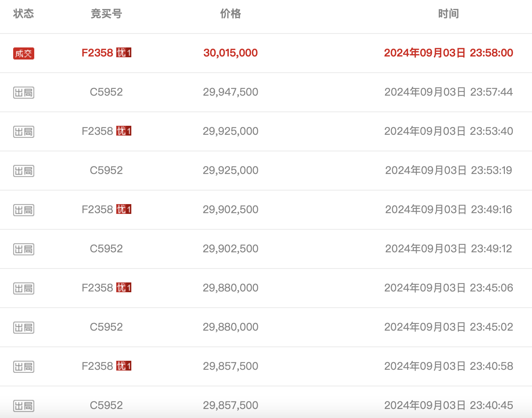Click the red 成交 status badge

[x=24, y=53]
